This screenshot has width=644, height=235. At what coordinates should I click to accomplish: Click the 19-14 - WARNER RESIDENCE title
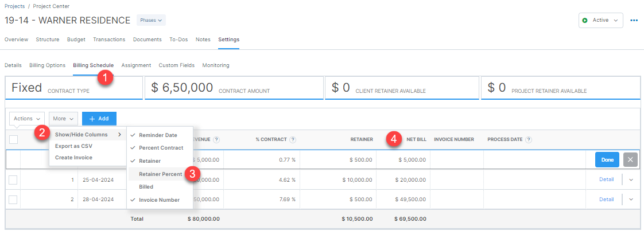(x=67, y=20)
